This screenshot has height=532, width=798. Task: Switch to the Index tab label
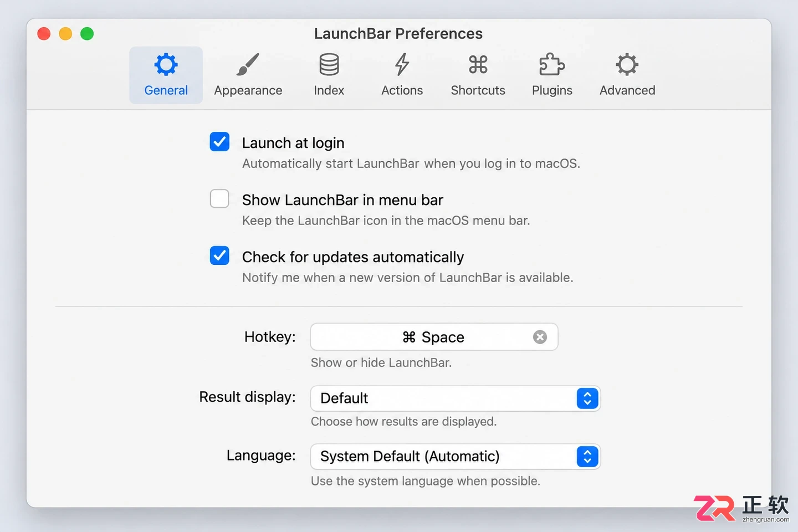(x=329, y=90)
